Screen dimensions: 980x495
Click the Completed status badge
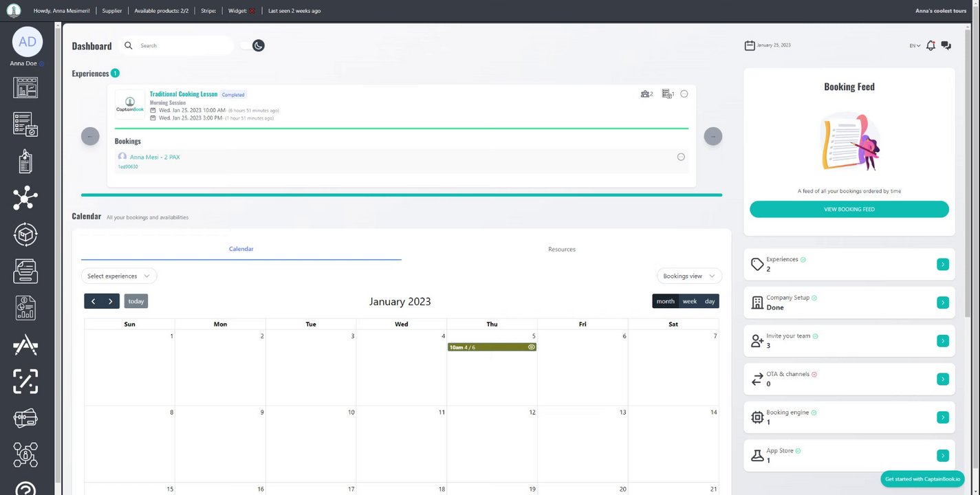233,95
